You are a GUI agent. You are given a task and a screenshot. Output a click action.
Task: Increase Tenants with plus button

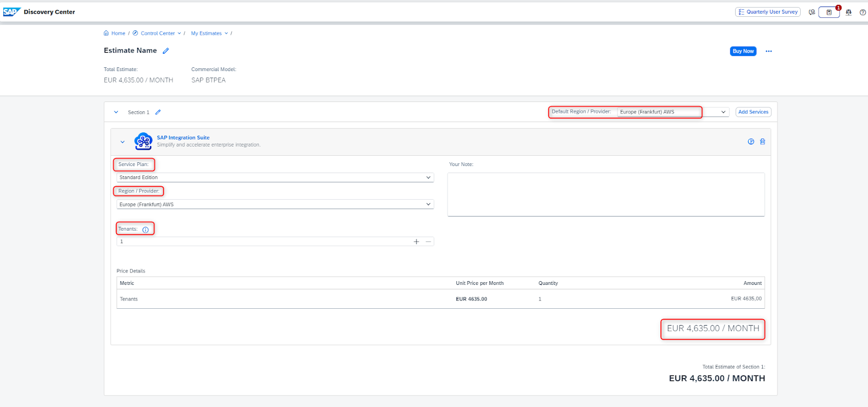pyautogui.click(x=416, y=241)
